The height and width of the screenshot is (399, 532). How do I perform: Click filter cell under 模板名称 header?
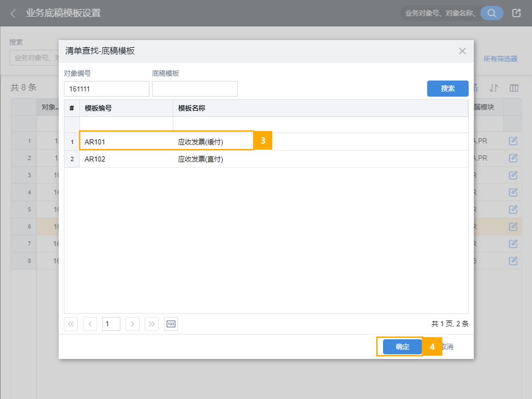320,125
